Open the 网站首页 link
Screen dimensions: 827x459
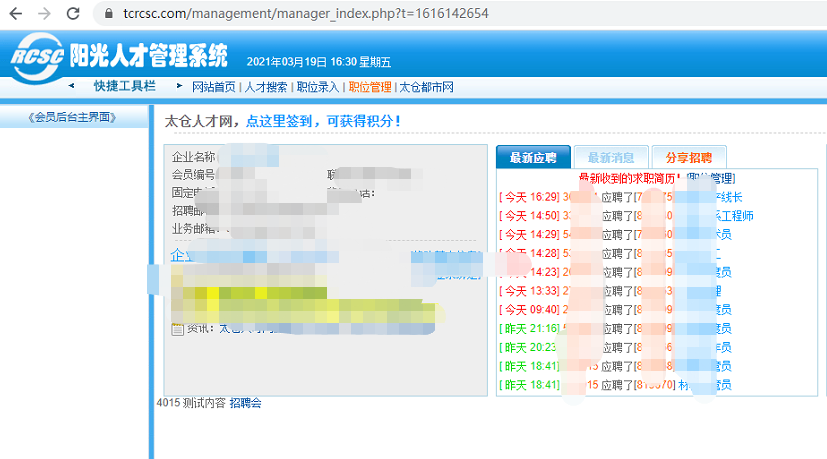pos(214,87)
